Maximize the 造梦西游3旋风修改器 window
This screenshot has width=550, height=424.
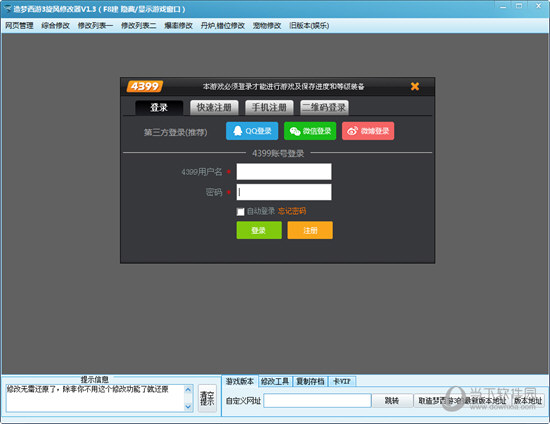click(x=519, y=6)
